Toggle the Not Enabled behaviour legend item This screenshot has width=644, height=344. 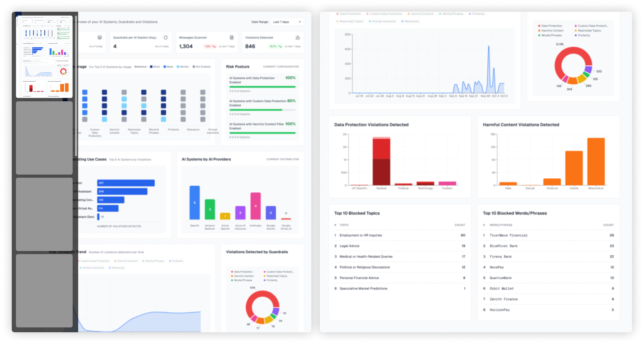(202, 67)
